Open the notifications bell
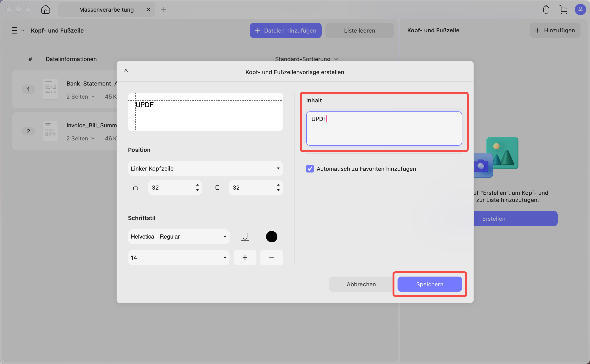The width and height of the screenshot is (590, 364). click(546, 10)
